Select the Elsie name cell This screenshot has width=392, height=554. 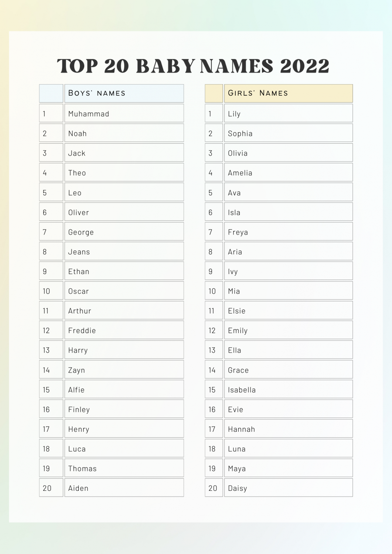(x=289, y=310)
